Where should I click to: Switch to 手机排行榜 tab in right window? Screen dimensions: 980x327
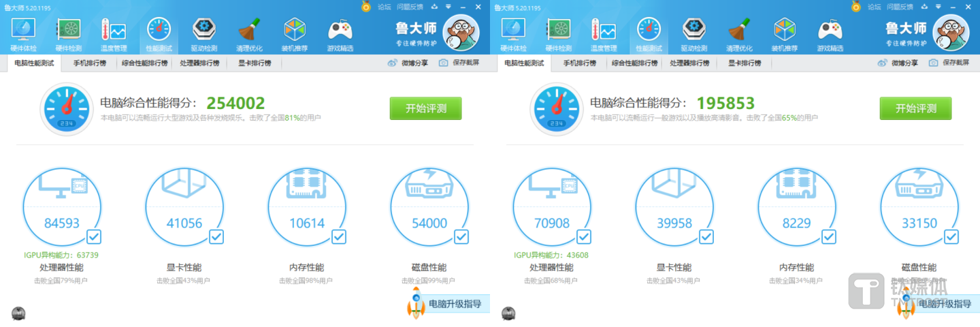(579, 63)
